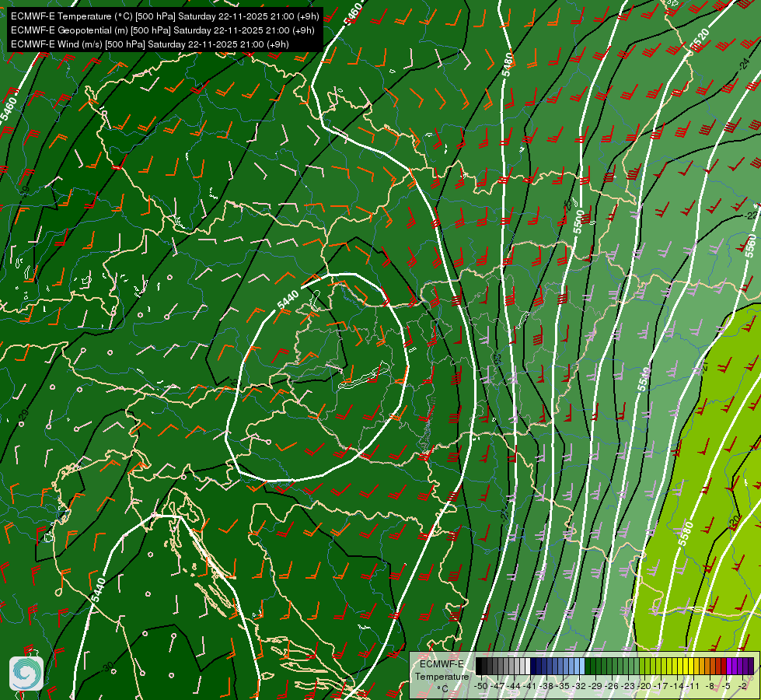Click the 5580 geopotential contour label
This screenshot has width=761, height=700.
[x=686, y=534]
